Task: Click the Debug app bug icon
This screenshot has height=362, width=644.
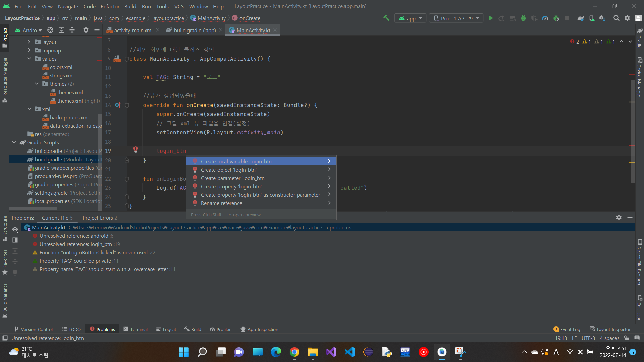Action: [x=523, y=18]
